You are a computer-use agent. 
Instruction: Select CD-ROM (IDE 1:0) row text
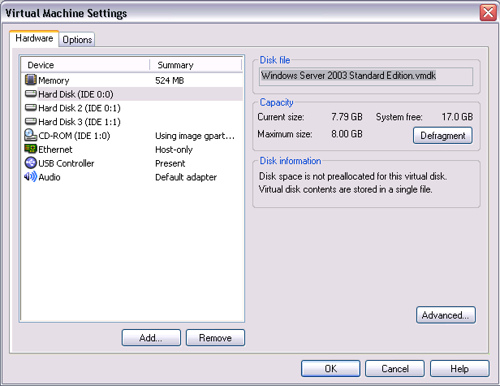pos(74,136)
